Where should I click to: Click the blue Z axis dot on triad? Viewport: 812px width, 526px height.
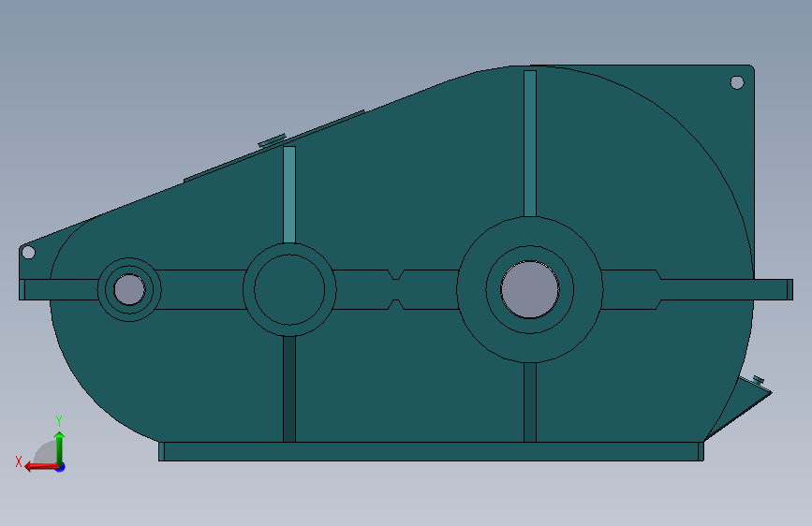tap(61, 468)
